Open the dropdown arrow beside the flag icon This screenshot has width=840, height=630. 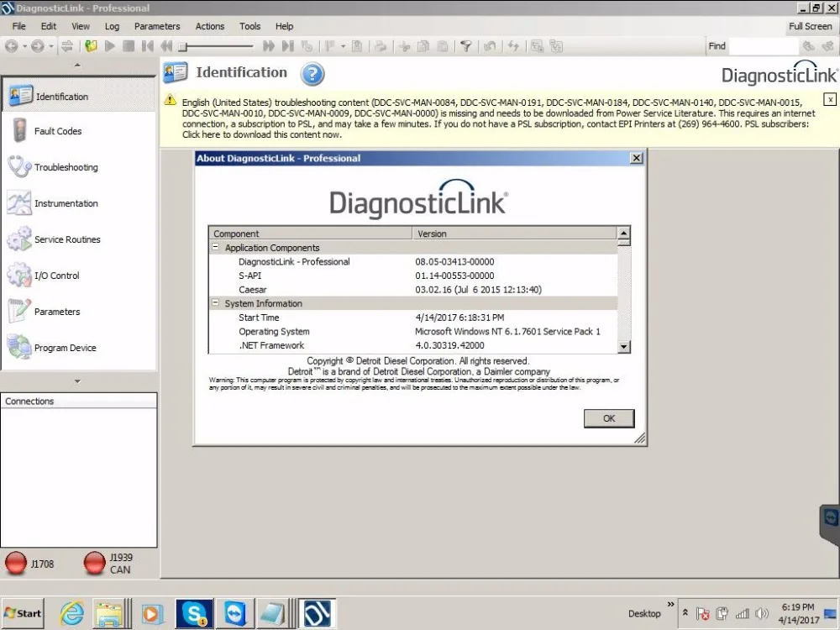(343, 46)
